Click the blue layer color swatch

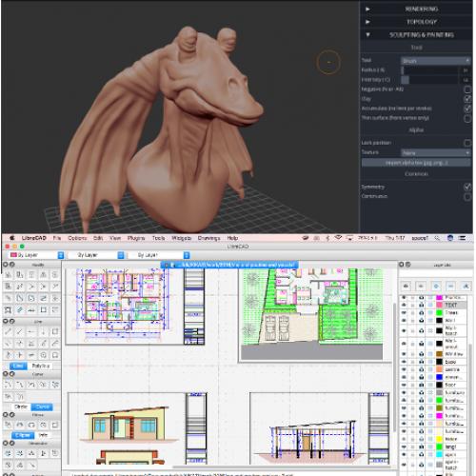click(439, 377)
